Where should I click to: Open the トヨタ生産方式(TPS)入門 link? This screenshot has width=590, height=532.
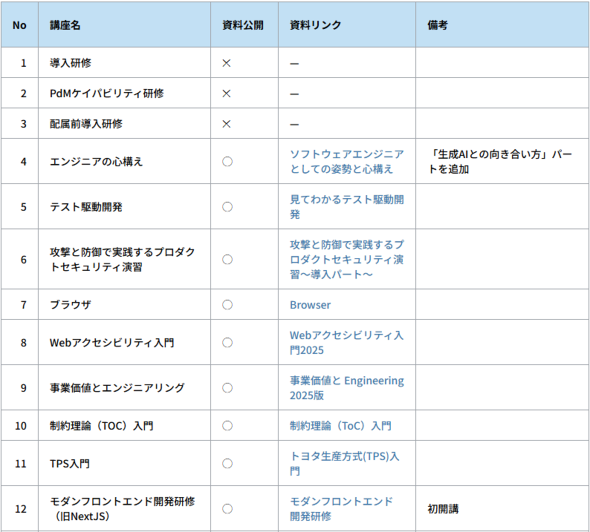coord(344,463)
